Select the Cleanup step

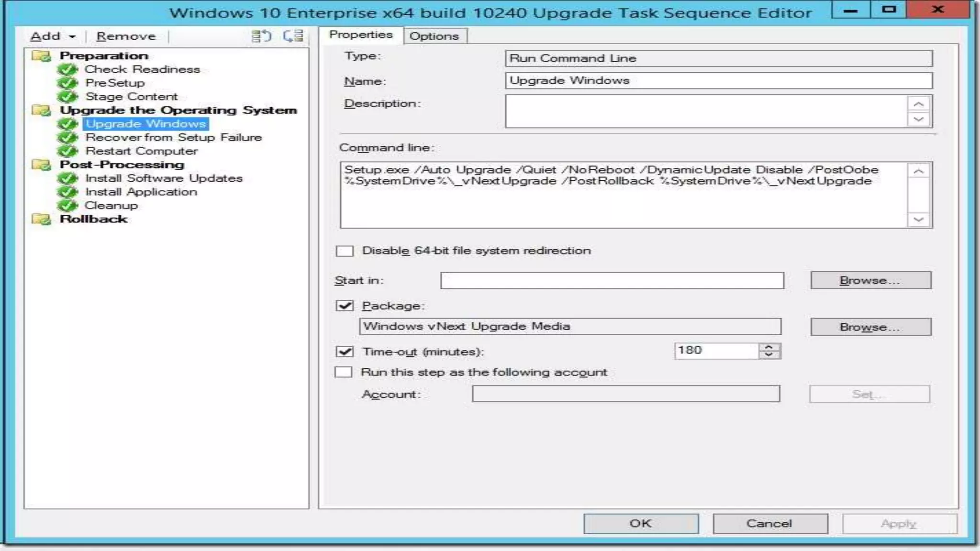pyautogui.click(x=111, y=206)
